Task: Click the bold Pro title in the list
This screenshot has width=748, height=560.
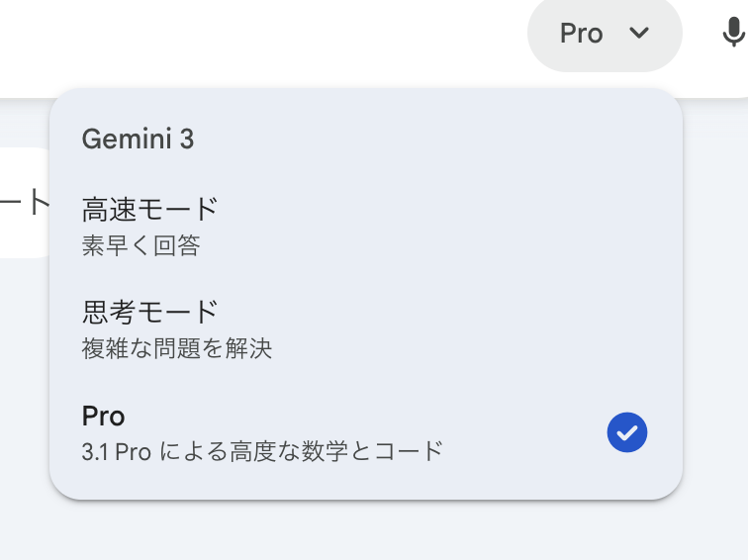Action: point(103,416)
